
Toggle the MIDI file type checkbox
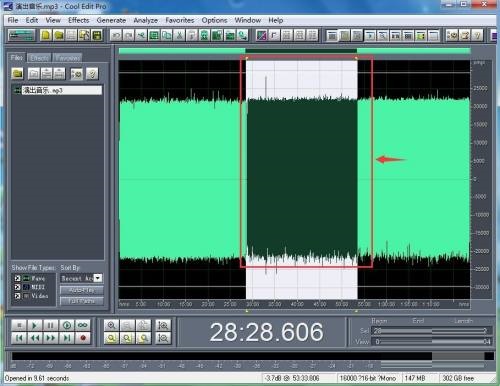[x=17, y=287]
